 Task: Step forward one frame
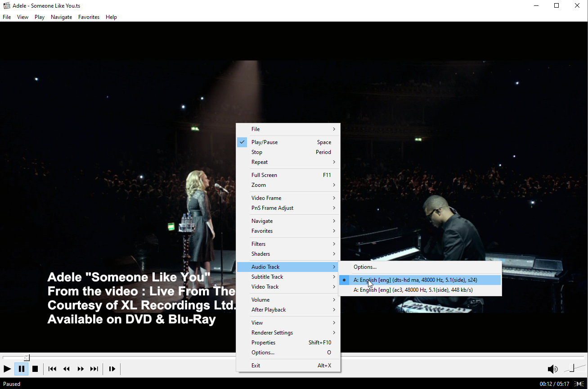tap(112, 369)
